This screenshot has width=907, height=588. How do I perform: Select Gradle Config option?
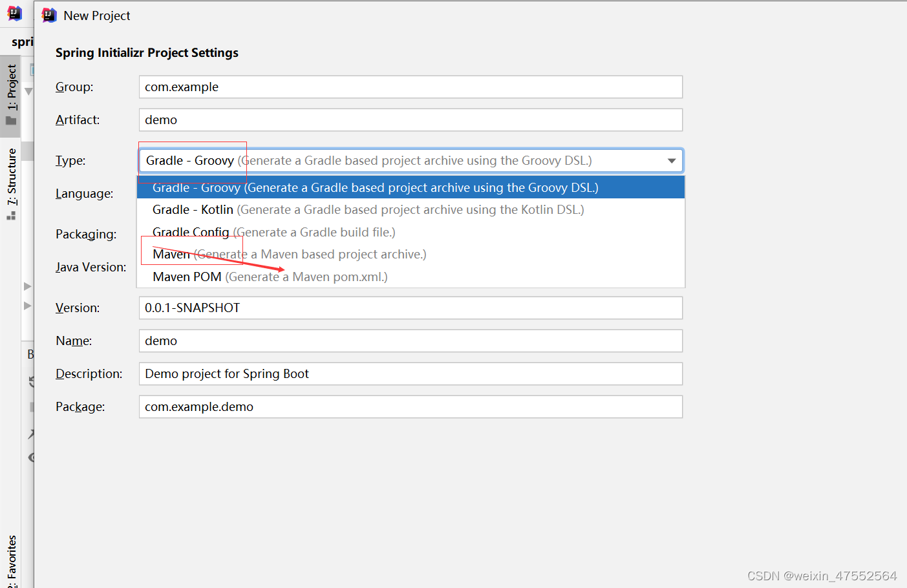[x=411, y=232]
